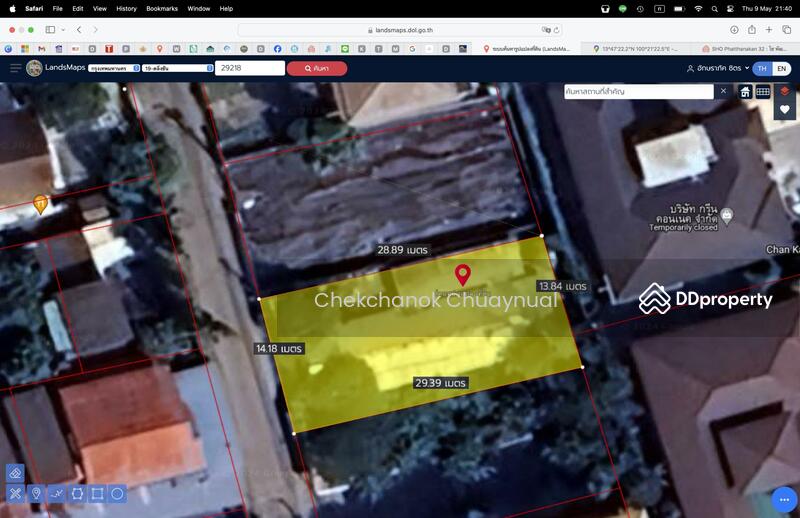This screenshot has height=518, width=800.
Task: Open the map layers panel
Action: point(785,91)
